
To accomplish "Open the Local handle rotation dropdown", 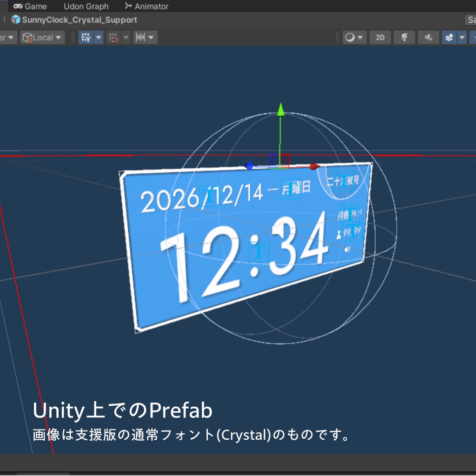I will (42, 38).
